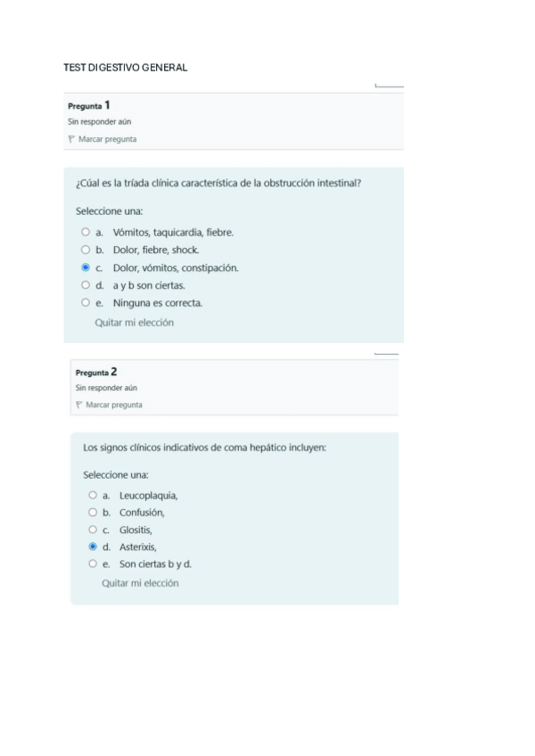Choose option c. Dolor, vómitos, constipación
Image resolution: width=535 pixels, height=756 pixels.
pos(86,267)
